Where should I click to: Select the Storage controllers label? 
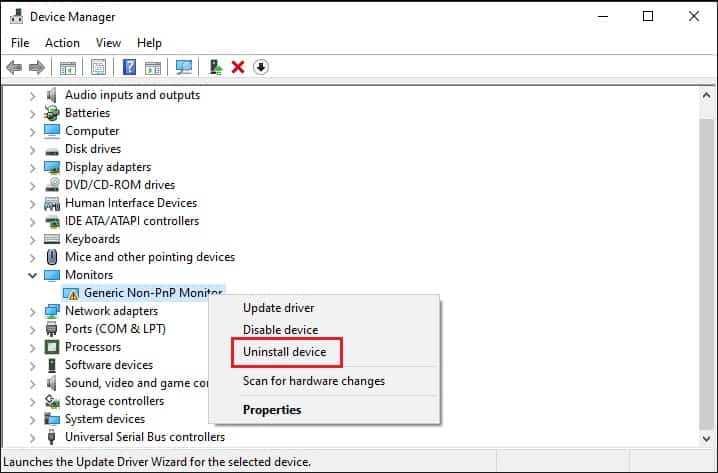(114, 401)
